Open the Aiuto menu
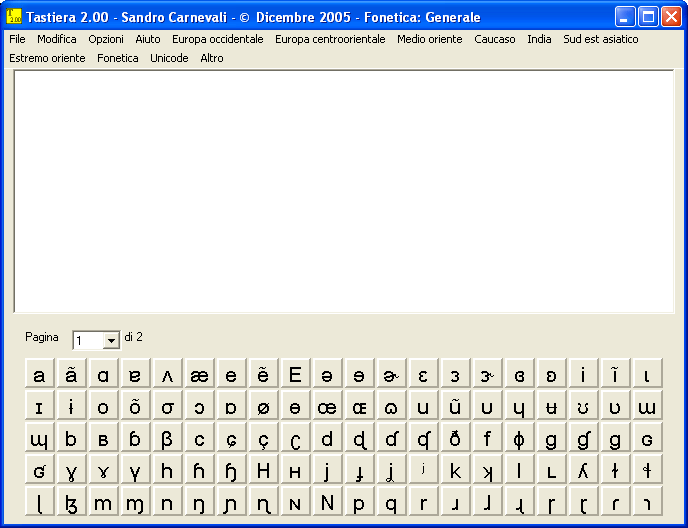The width and height of the screenshot is (688, 528). [x=148, y=39]
